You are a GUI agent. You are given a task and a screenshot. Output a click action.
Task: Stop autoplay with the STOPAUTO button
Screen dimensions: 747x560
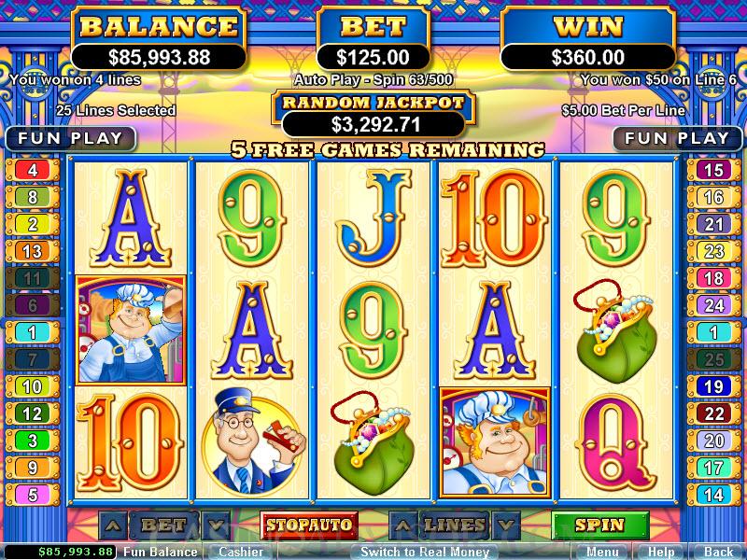[309, 525]
